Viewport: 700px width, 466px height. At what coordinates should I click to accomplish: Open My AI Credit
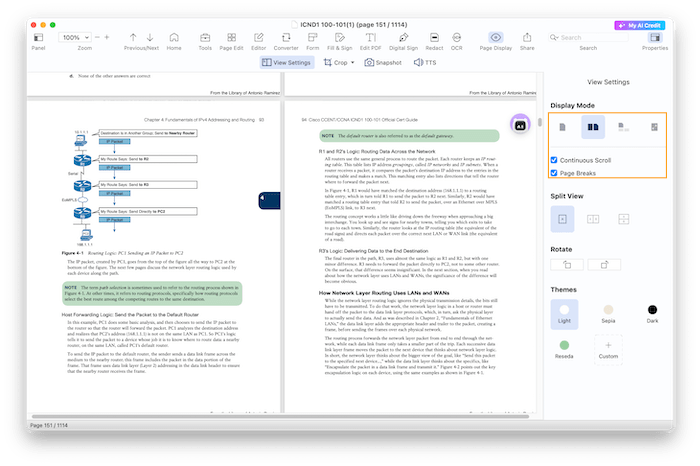click(x=640, y=25)
